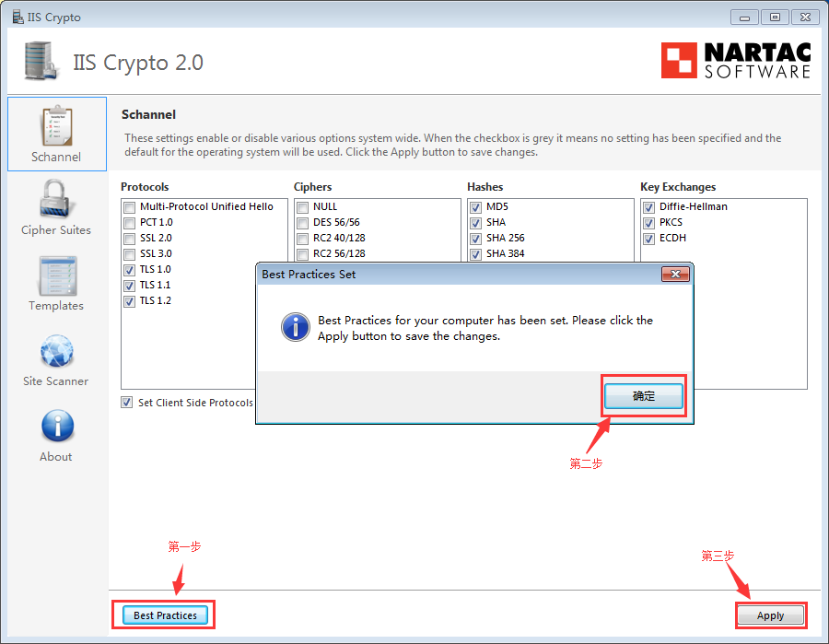Select the Templates label
Viewport: 829px width, 644px height.
pyautogui.click(x=56, y=306)
